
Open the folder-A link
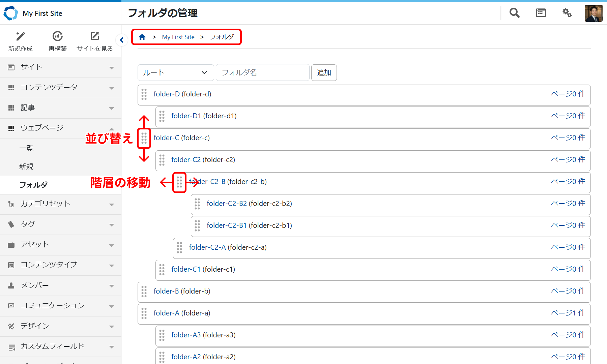166,313
